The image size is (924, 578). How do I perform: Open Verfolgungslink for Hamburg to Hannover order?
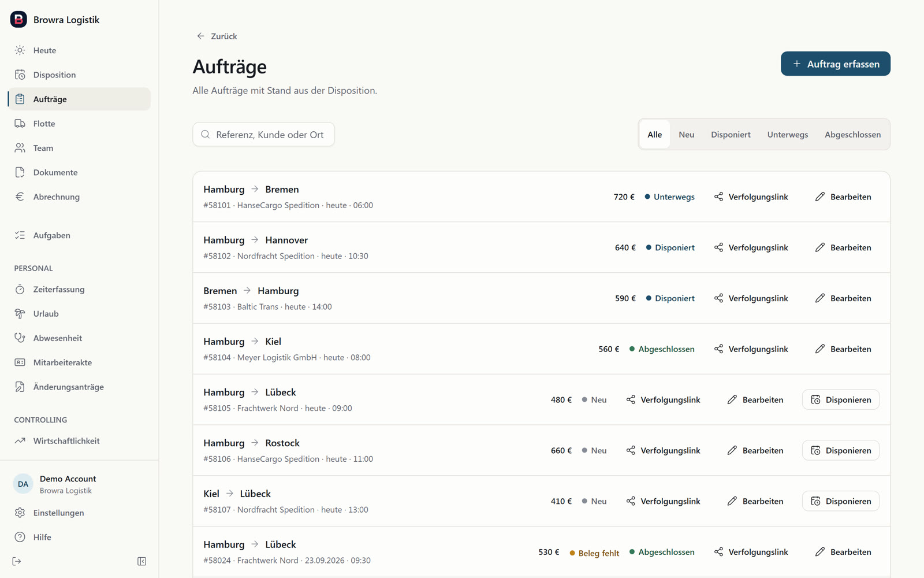coord(751,247)
